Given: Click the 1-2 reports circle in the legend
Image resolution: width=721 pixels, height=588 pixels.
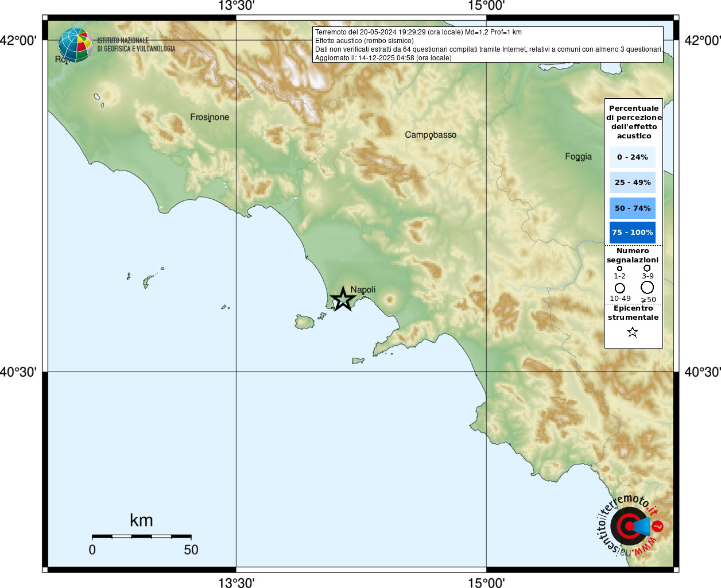Looking at the screenshot, I should [619, 268].
